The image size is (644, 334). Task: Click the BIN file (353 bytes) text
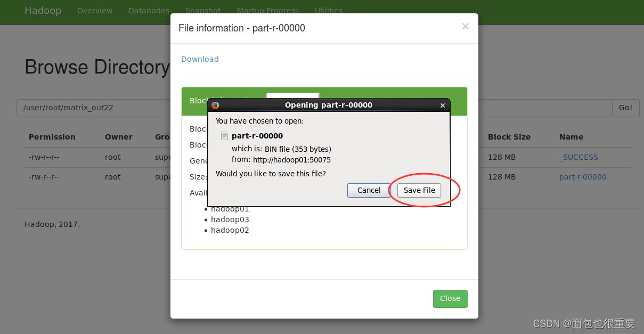pyautogui.click(x=298, y=149)
